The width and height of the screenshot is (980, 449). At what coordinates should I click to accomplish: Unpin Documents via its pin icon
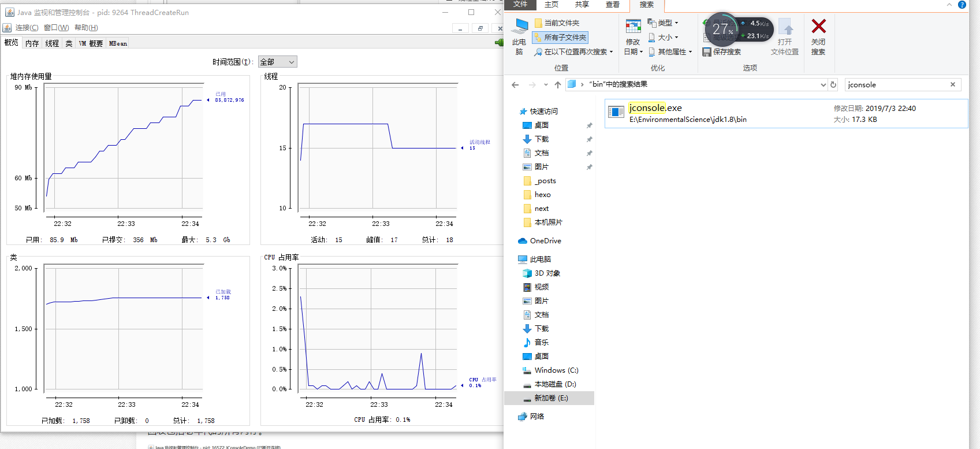coord(589,153)
